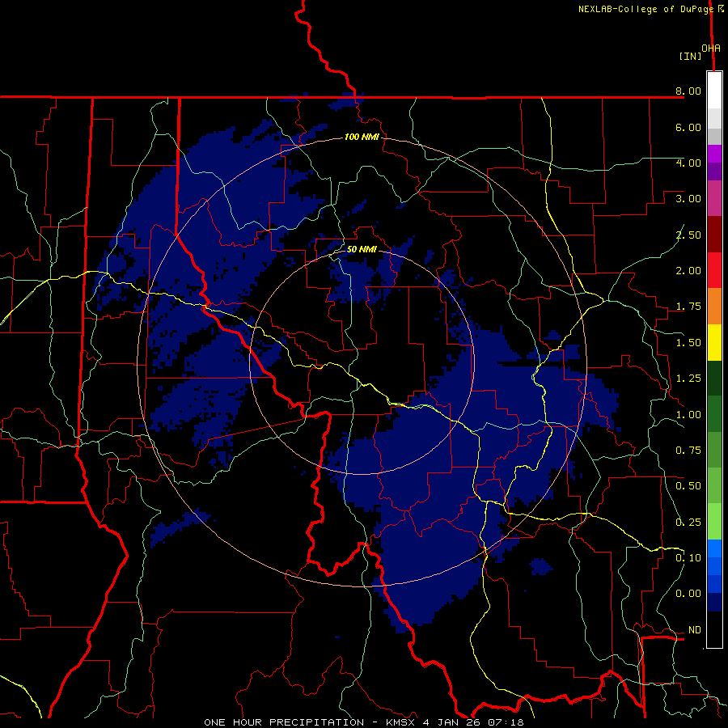The height and width of the screenshot is (728, 728).
Task: Pick the white swatch atop the color scale
Action: click(x=714, y=91)
